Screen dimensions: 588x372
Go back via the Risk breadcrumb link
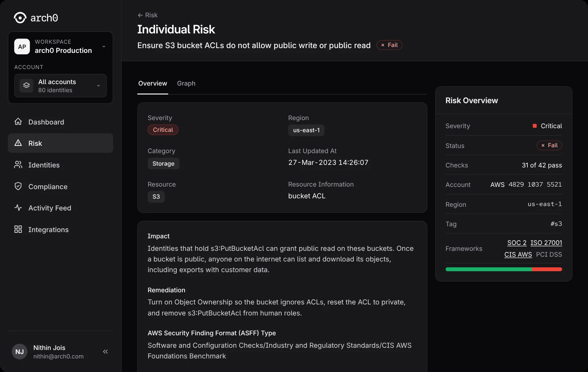click(151, 15)
